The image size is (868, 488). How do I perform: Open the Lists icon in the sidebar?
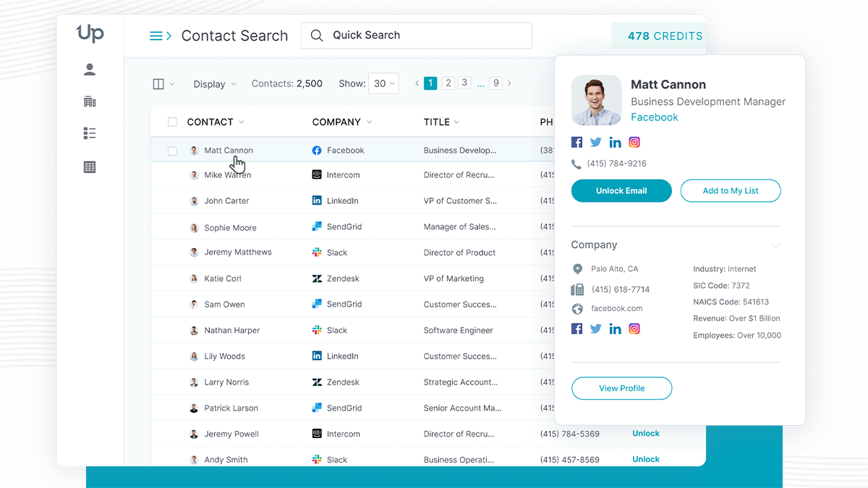coord(90,133)
